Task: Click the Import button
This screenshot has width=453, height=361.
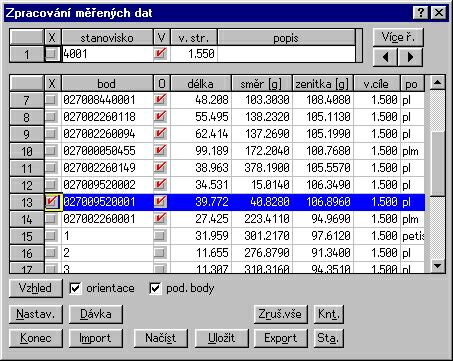Action: click(96, 338)
